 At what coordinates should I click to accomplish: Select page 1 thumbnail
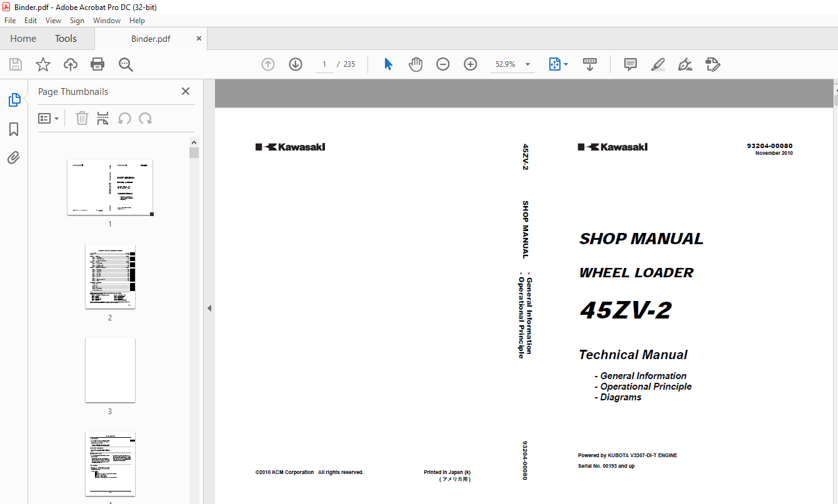pos(110,187)
